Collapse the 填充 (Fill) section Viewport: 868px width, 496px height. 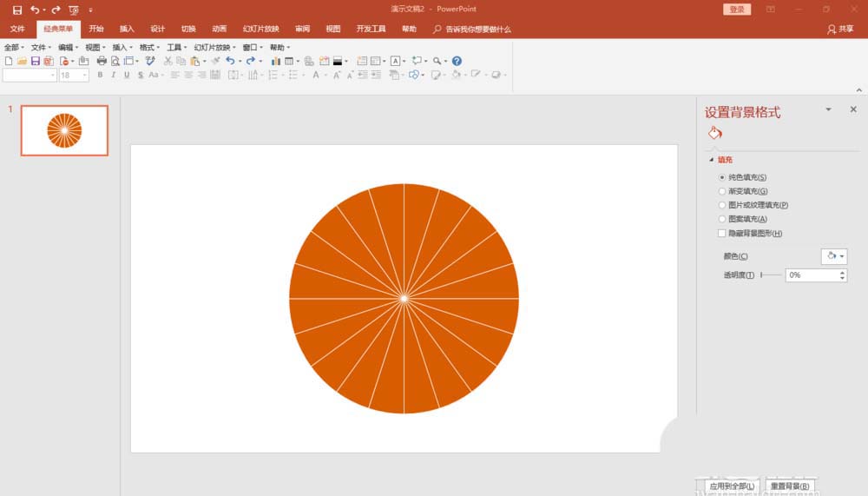[x=713, y=160]
